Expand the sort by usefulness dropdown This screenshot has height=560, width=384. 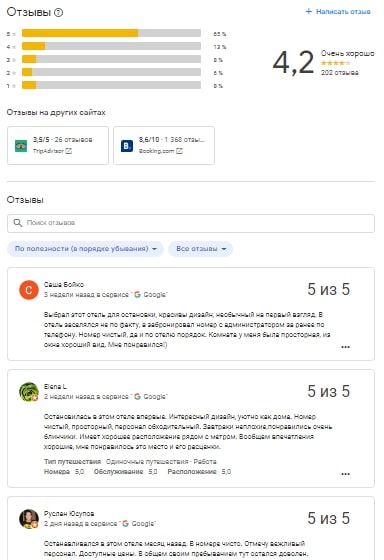point(85,249)
